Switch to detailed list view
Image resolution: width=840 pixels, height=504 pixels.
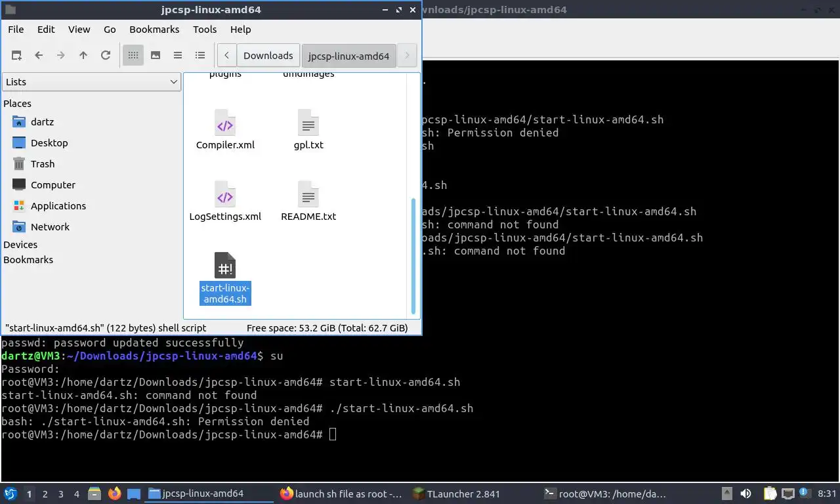200,56
